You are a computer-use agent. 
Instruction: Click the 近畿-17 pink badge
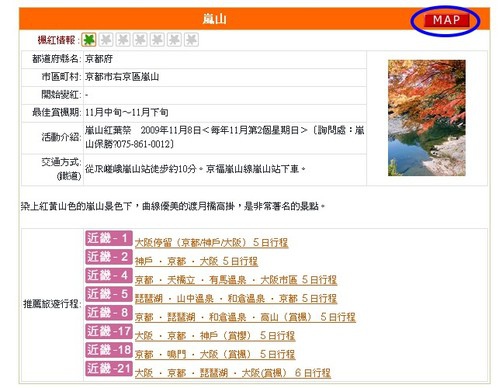(x=108, y=331)
